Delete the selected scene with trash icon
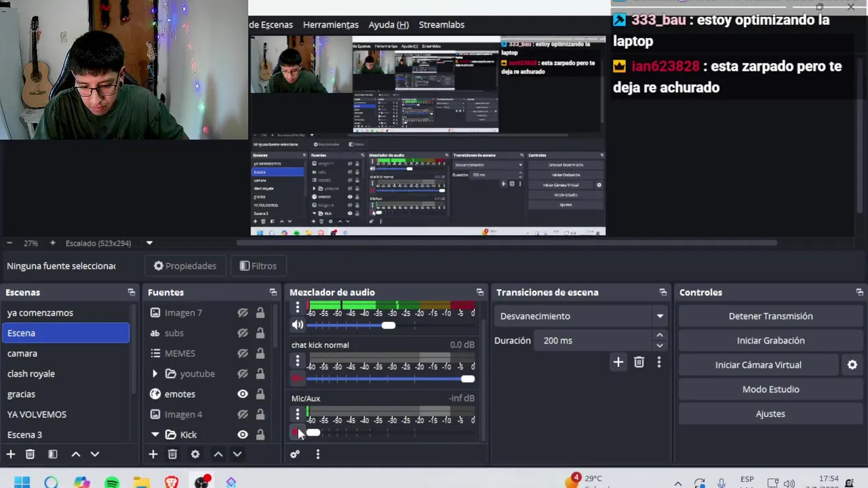The height and width of the screenshot is (488, 868). pyautogui.click(x=30, y=454)
